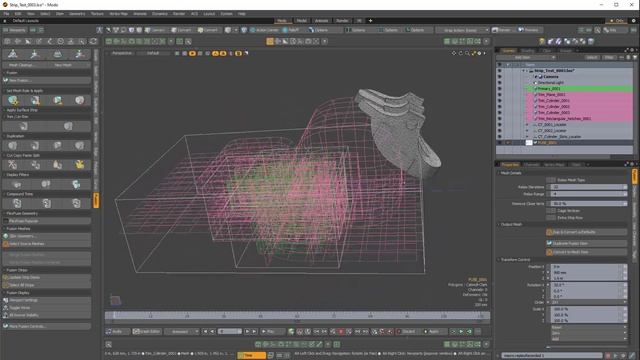Click the right icon in the Trim row below Apply Surface Strip
This screenshot has height=360, width=640.
point(68,126)
